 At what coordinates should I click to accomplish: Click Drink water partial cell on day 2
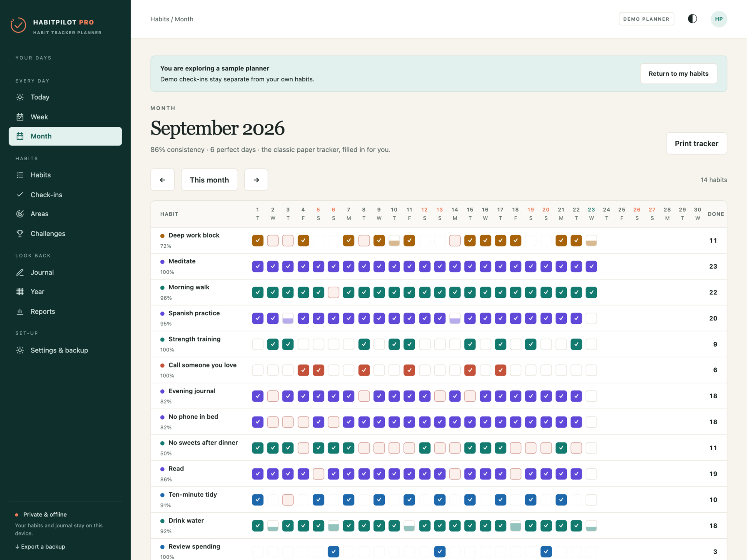[x=273, y=526]
